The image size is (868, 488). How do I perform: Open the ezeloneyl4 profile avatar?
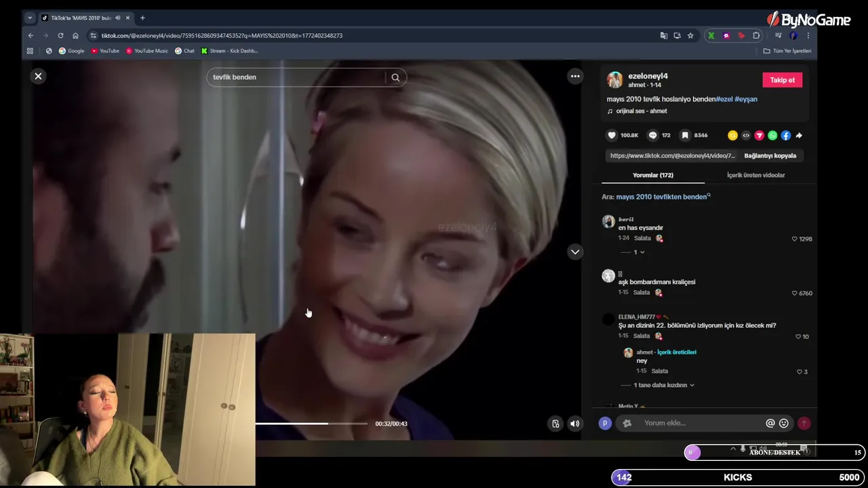(614, 80)
